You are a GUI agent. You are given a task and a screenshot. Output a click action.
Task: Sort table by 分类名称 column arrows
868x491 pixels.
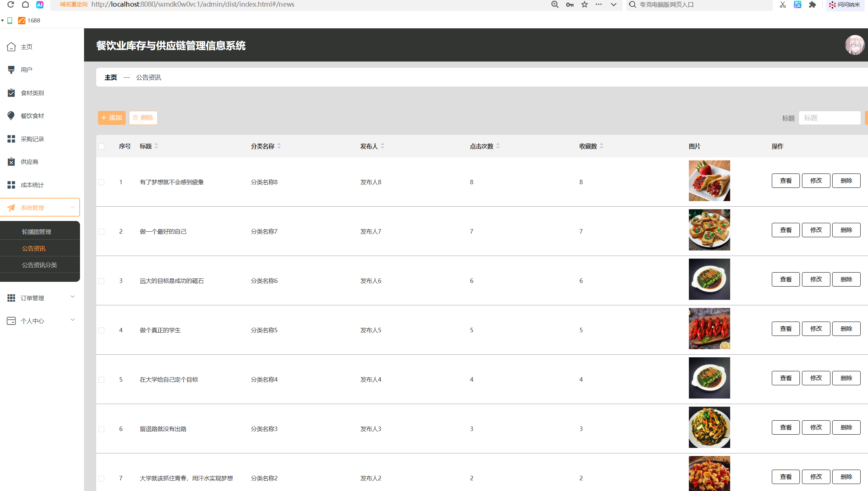click(x=279, y=146)
